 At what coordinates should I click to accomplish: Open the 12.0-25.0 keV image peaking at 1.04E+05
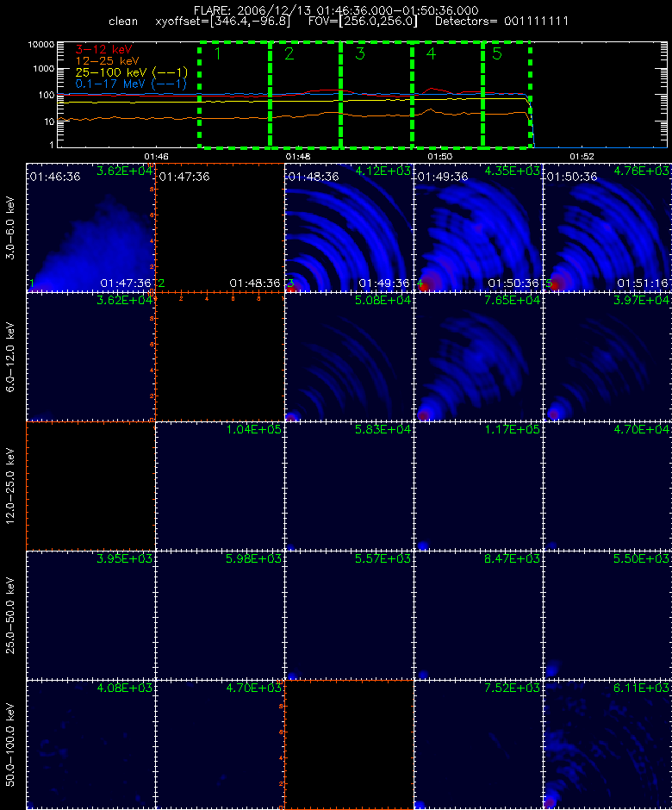click(x=220, y=486)
